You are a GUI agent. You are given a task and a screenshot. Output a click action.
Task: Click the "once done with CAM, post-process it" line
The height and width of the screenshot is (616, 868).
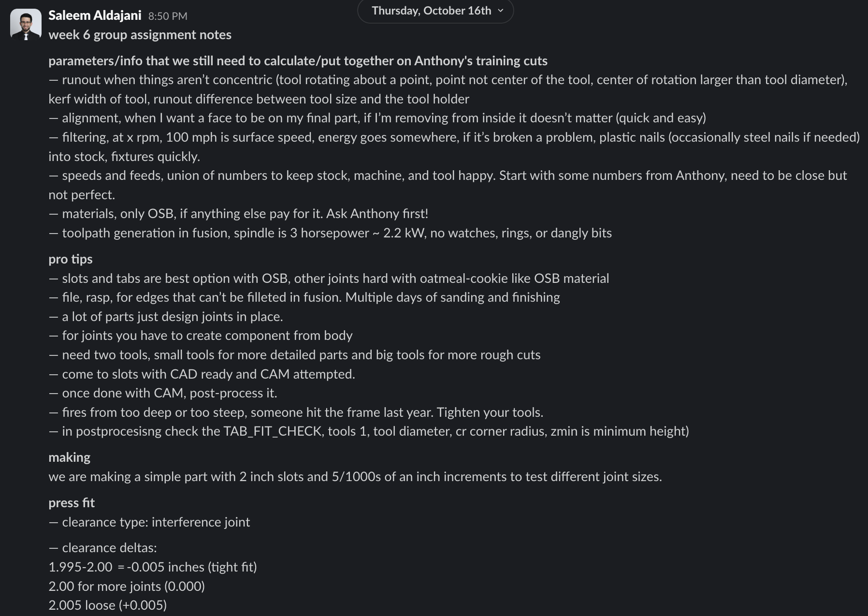(169, 393)
